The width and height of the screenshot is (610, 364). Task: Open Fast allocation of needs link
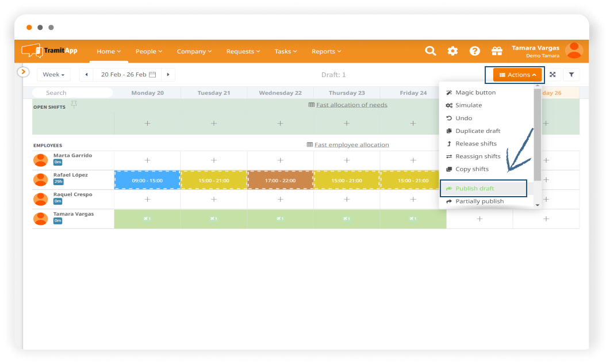[x=351, y=105]
